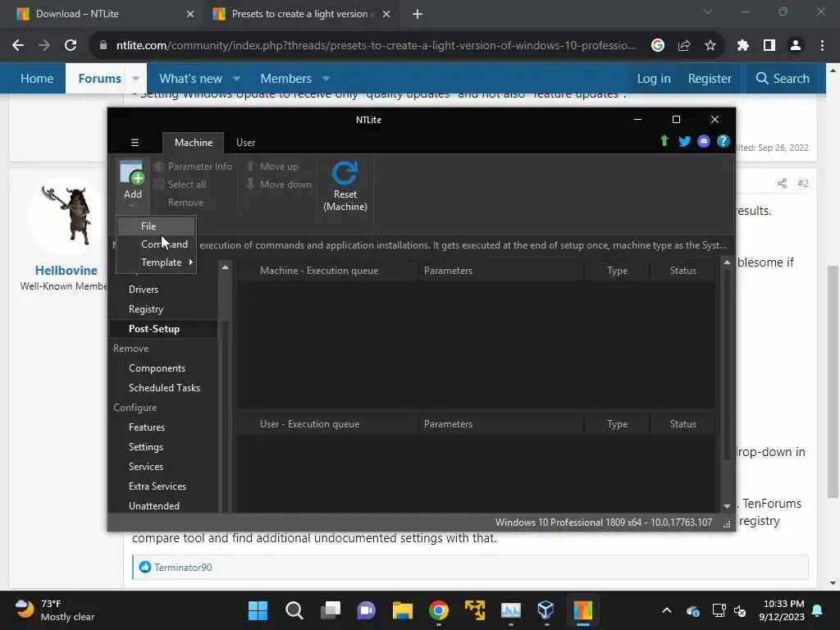Open the Chrome extensions puzzle icon

click(x=742, y=46)
